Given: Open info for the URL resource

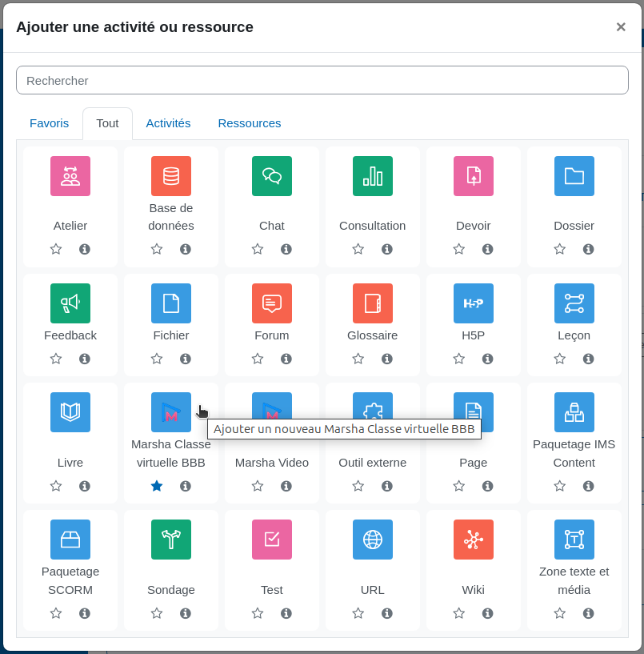Looking at the screenshot, I should pyautogui.click(x=387, y=613).
